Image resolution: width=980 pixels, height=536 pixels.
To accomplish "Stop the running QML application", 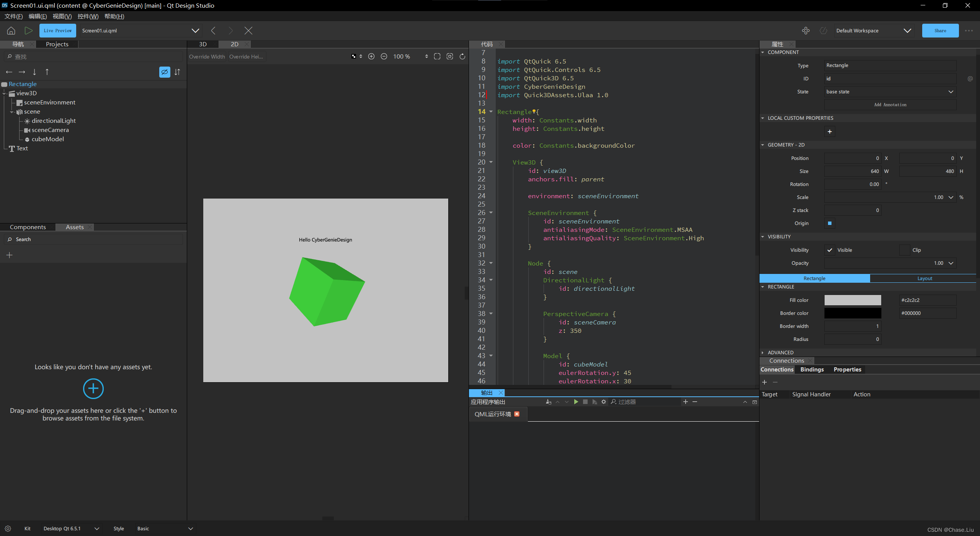I will 585,402.
